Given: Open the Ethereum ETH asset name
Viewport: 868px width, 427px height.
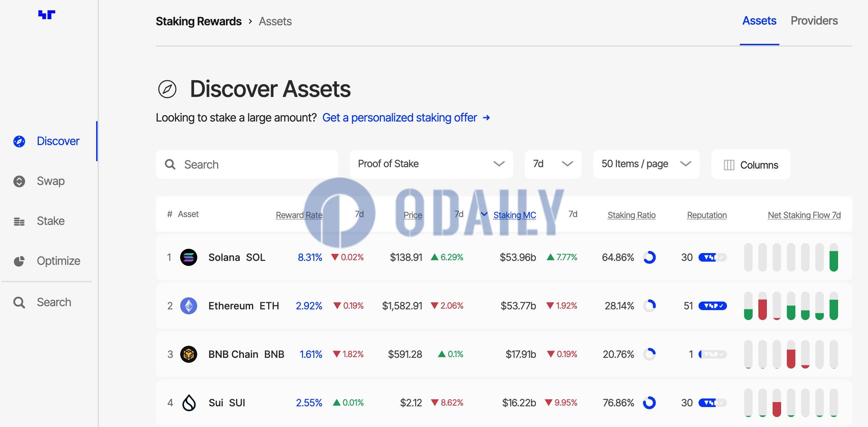Looking at the screenshot, I should (244, 306).
